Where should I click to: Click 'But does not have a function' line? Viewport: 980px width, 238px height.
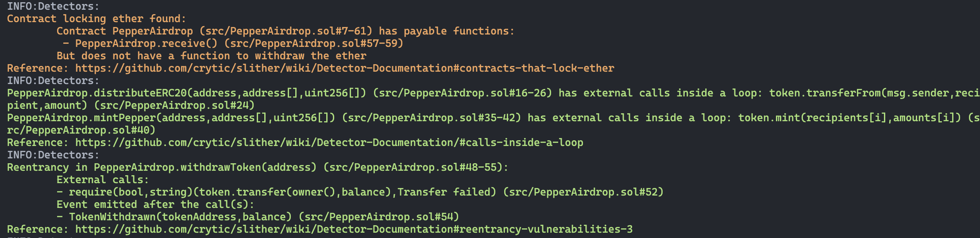coord(212,56)
